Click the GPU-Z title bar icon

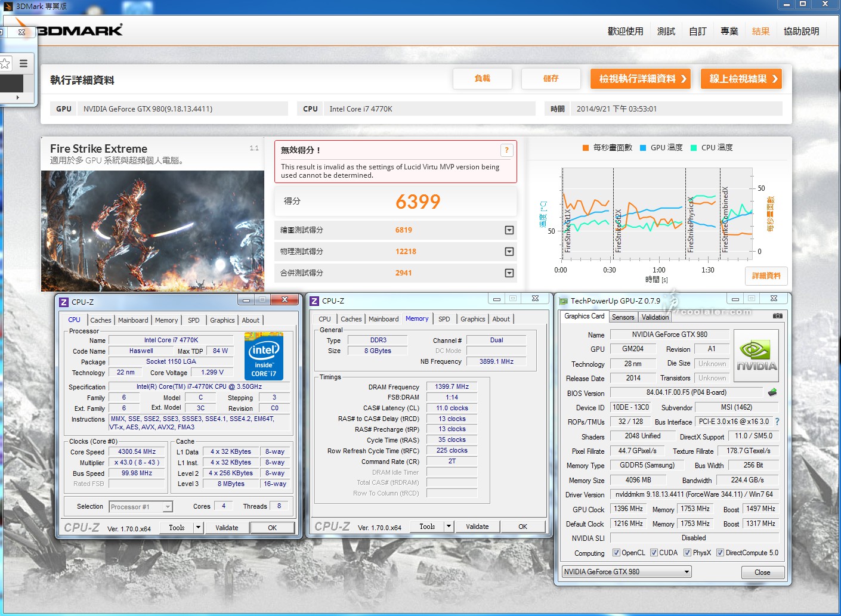pos(564,301)
